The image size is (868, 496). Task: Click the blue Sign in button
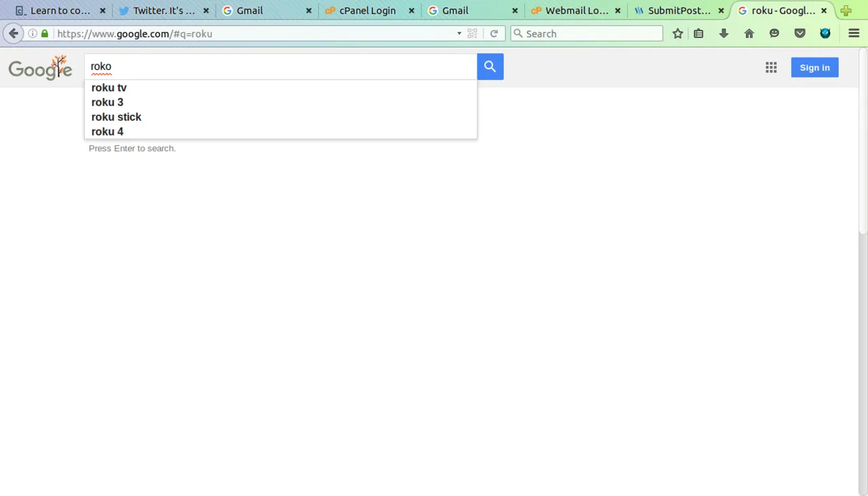pyautogui.click(x=814, y=67)
